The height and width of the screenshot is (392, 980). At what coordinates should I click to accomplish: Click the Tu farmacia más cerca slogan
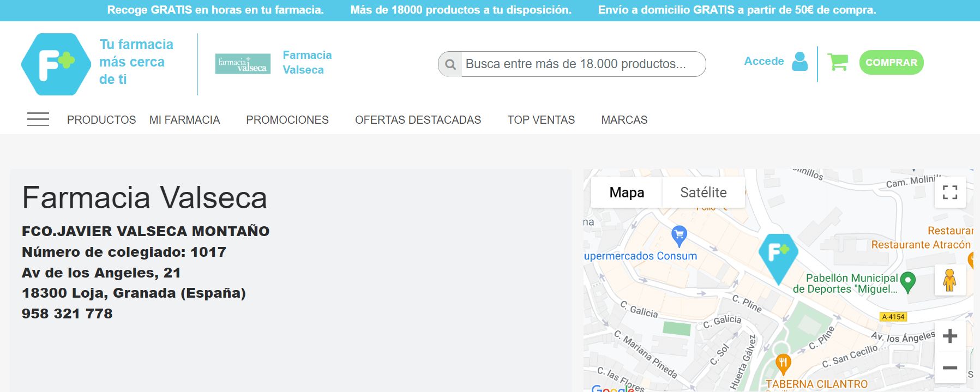click(x=136, y=62)
